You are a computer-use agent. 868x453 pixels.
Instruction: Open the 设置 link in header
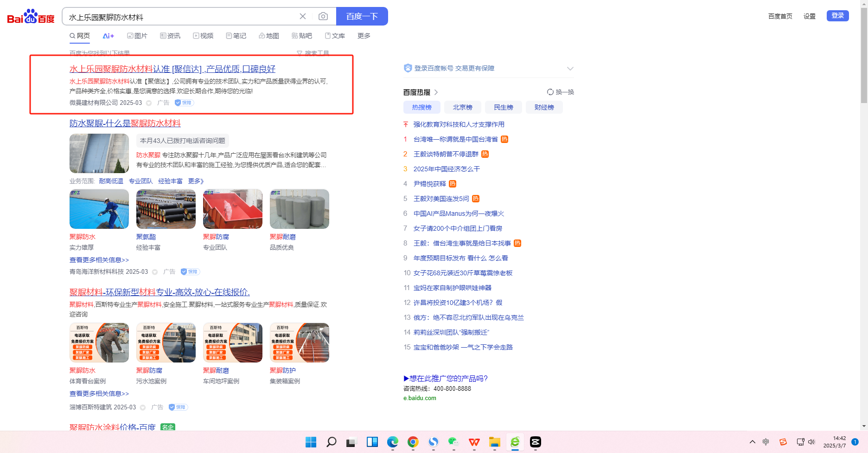click(810, 16)
